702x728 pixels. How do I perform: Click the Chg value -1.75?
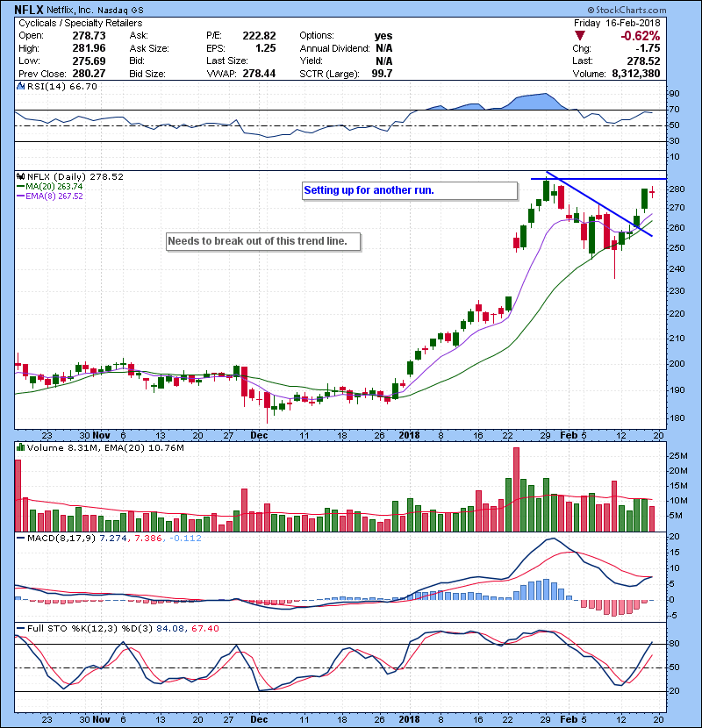648,48
